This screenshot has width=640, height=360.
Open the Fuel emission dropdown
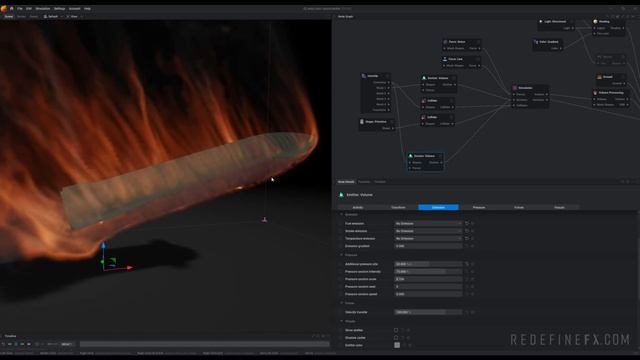tap(428, 224)
